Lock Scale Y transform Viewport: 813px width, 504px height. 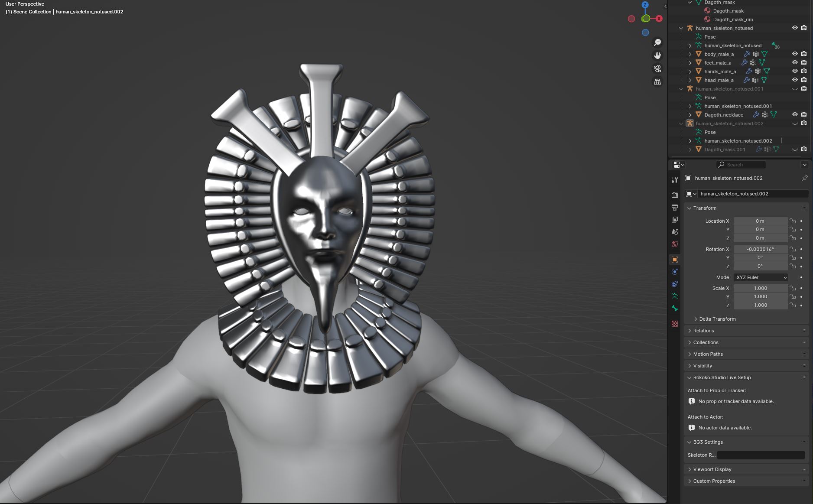(x=793, y=297)
